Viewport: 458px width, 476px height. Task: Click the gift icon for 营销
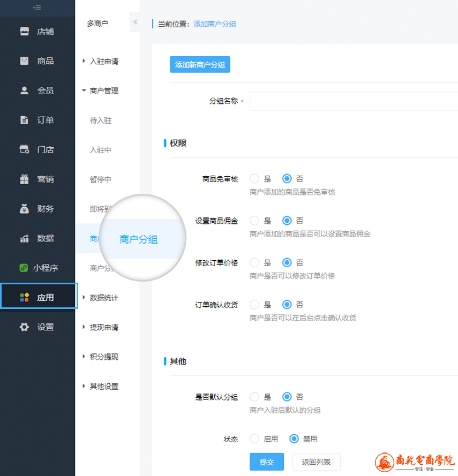tap(24, 179)
